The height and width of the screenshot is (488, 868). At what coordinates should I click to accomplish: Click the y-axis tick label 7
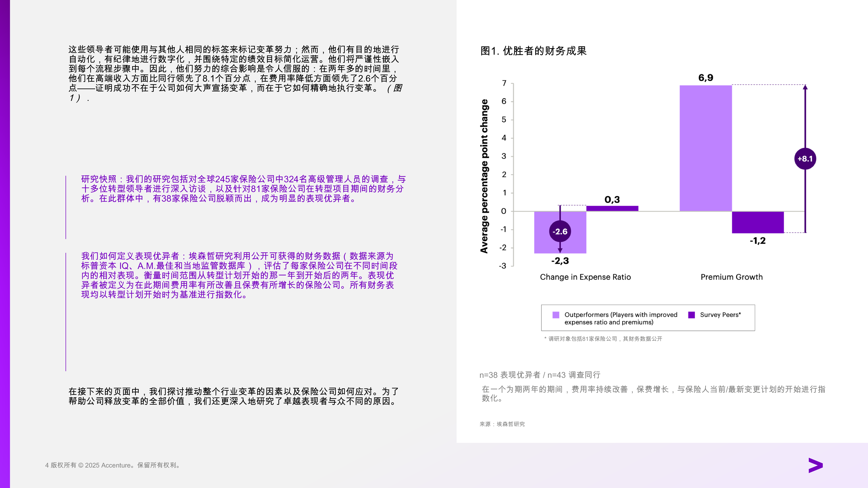(504, 83)
